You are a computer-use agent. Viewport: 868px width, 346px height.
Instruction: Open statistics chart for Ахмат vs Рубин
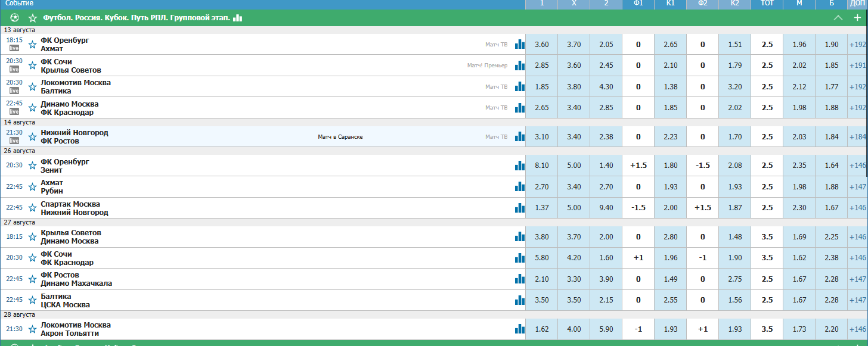[520, 186]
